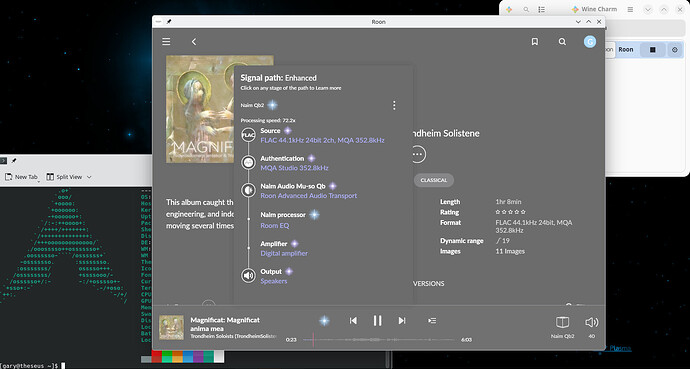Open the VERSIONS tab
Viewport: 690px width, 369px height.
point(429,284)
